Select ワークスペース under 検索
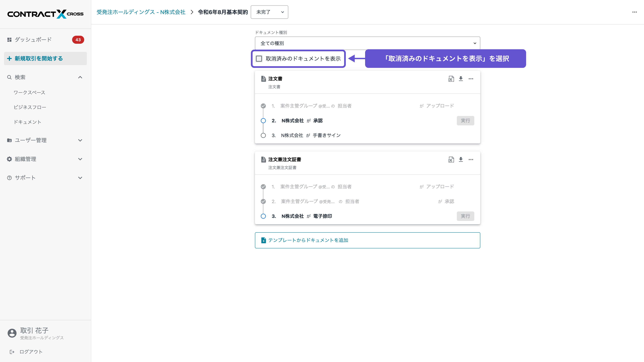The image size is (644, 362). pos(29,93)
